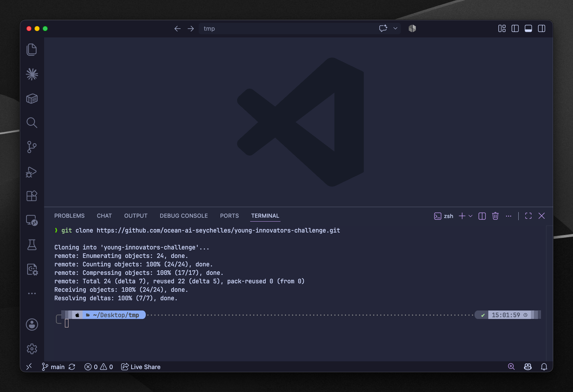This screenshot has width=573, height=392.
Task: Open the chat icon in title bar
Action: click(383, 28)
